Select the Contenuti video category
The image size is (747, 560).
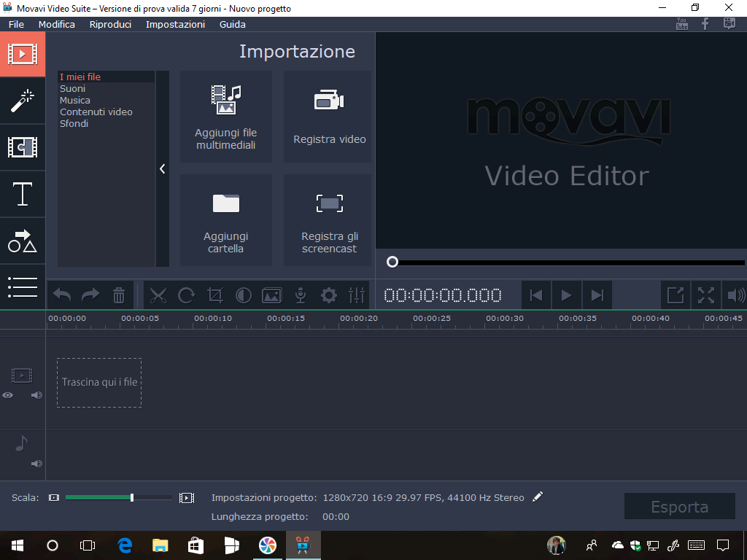(96, 112)
